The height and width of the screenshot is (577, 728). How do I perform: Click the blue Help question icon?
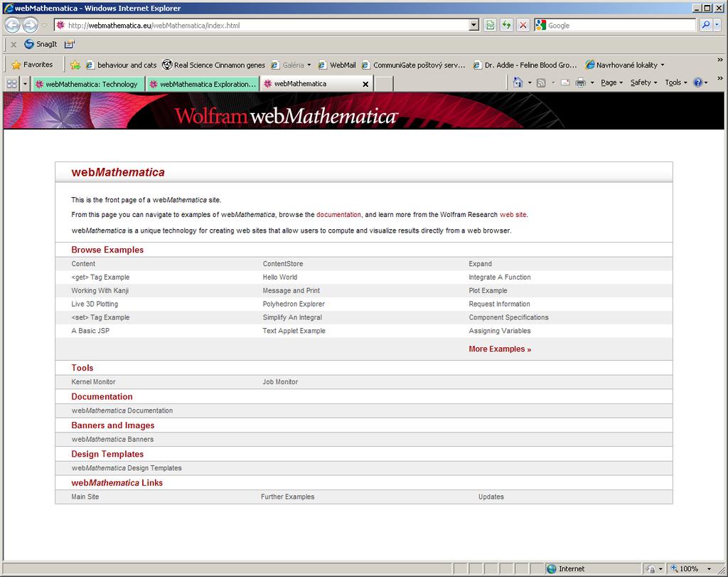(697, 83)
